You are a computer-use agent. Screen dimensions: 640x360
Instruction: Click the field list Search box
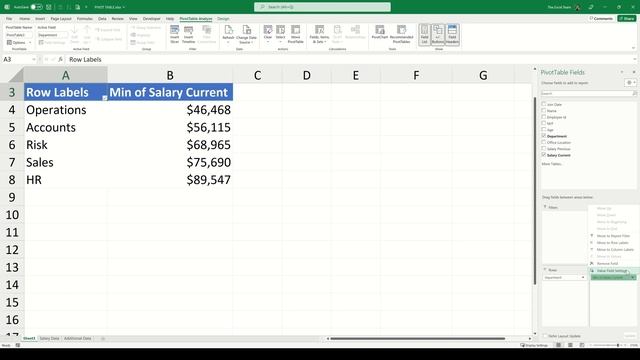[588, 93]
